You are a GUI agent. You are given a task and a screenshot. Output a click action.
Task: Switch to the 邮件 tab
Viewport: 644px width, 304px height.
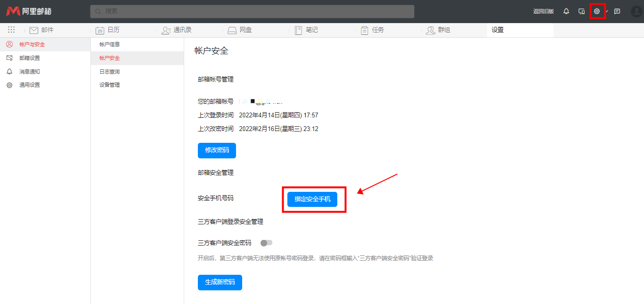(x=41, y=30)
